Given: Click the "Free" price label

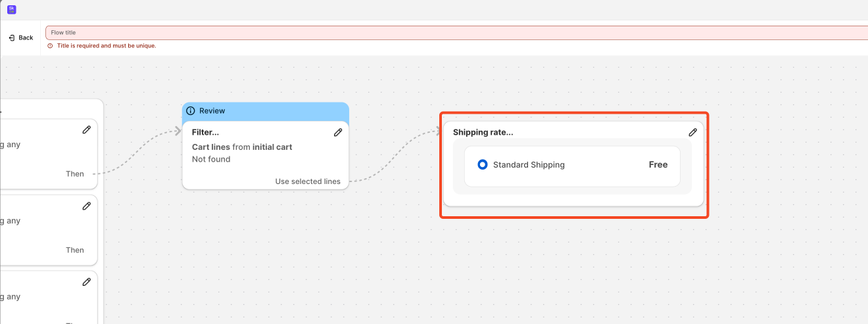Looking at the screenshot, I should pyautogui.click(x=658, y=165).
